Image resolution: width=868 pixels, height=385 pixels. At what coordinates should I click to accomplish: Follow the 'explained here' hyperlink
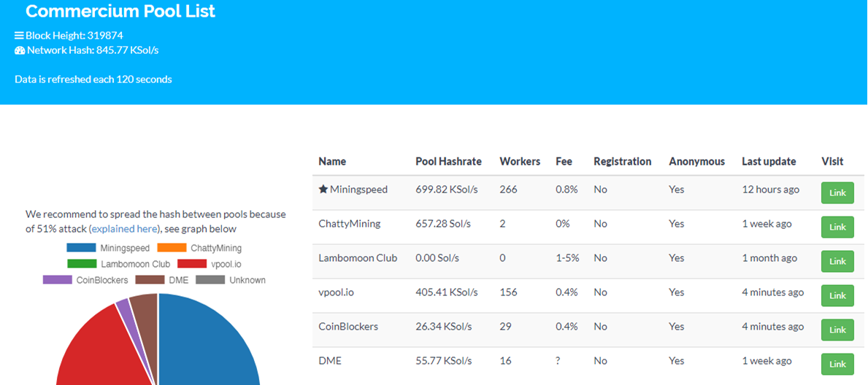(x=125, y=228)
